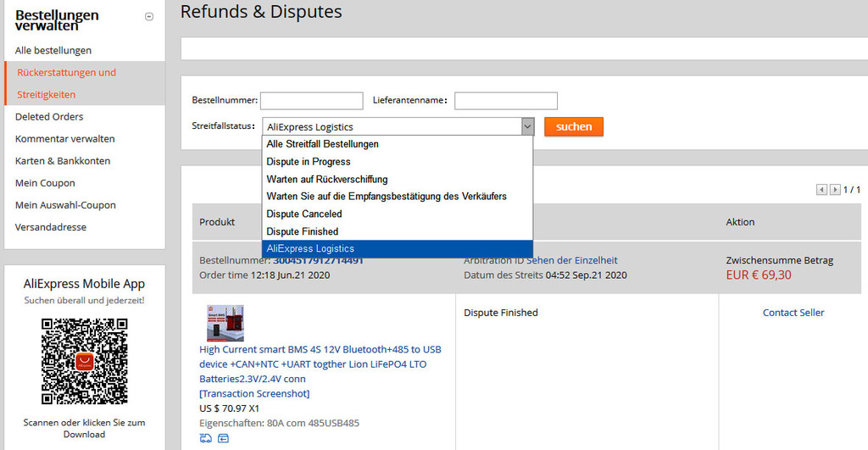Click the AliExpress app QR code

(x=84, y=361)
